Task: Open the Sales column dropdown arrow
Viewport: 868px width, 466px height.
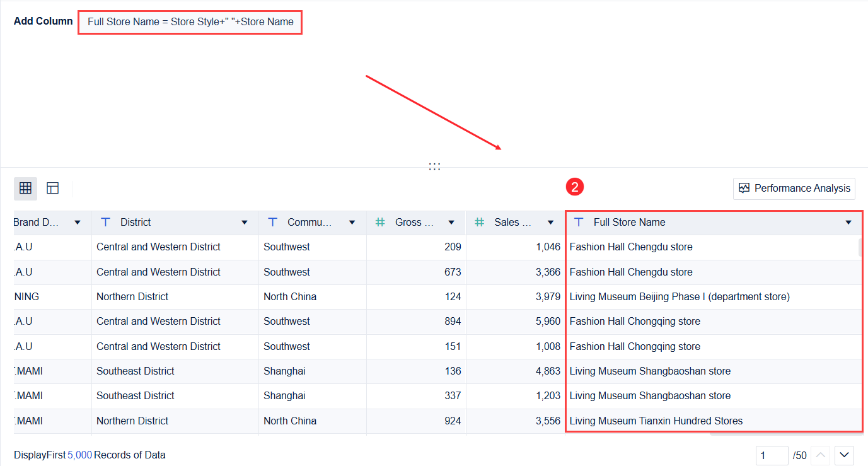Action: (551, 223)
